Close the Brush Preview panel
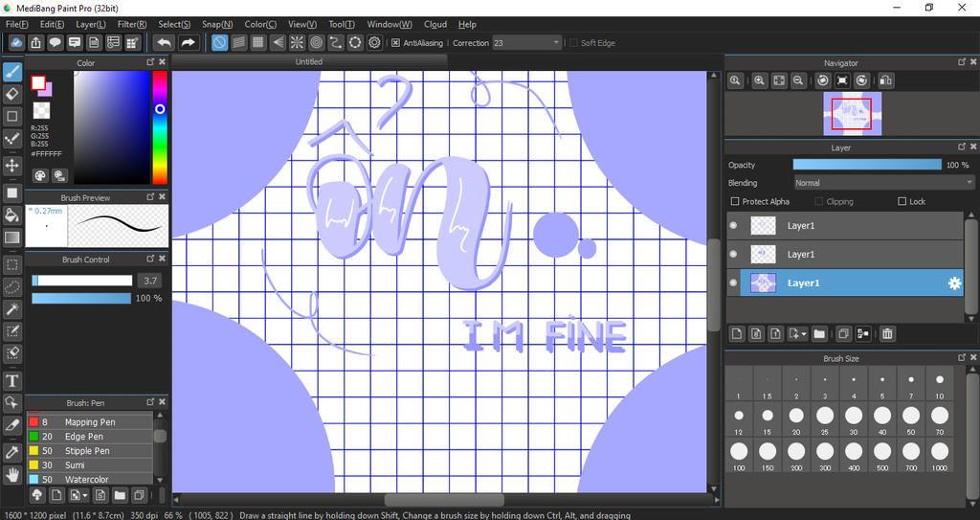 click(162, 196)
